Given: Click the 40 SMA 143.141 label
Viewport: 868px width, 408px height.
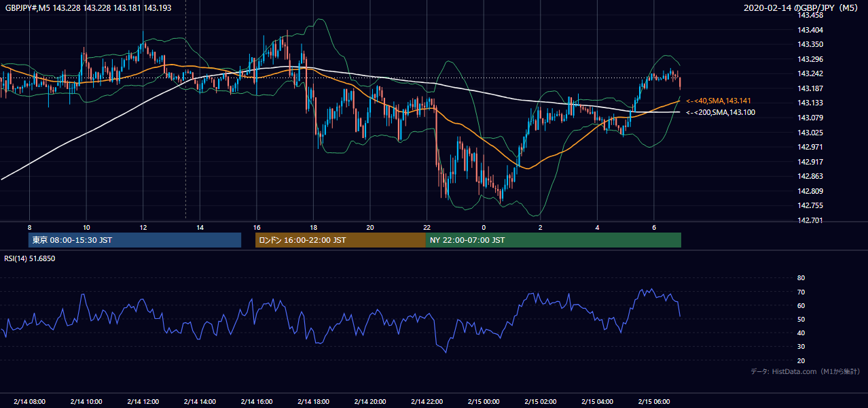Looking at the screenshot, I should (719, 101).
